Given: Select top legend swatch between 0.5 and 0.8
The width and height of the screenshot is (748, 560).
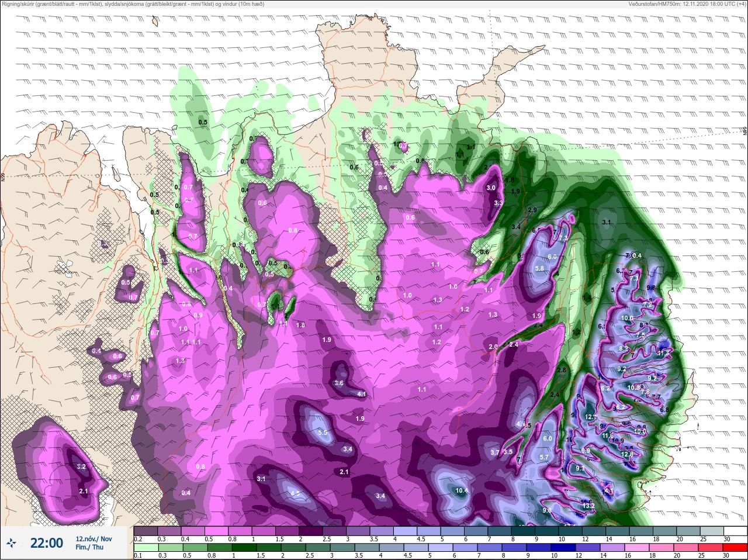Looking at the screenshot, I should (217, 531).
